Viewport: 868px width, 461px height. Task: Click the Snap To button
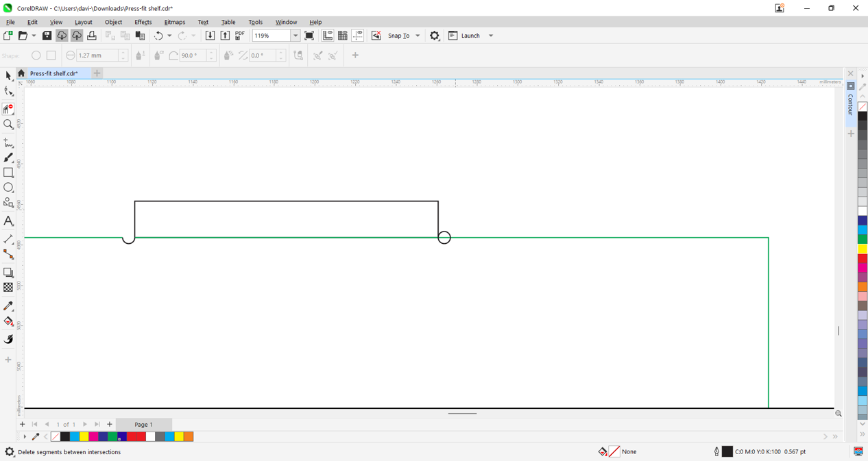(399, 36)
